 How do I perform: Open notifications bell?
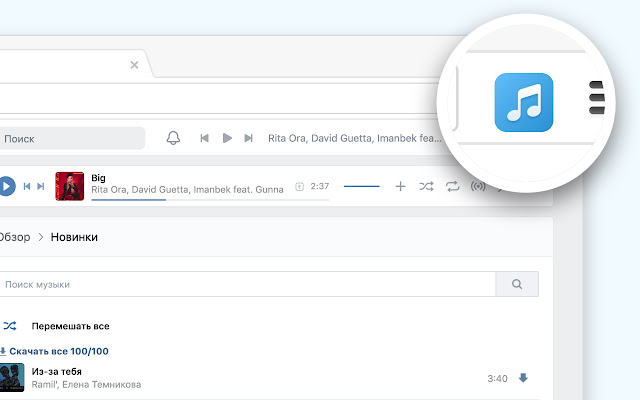pos(173,138)
